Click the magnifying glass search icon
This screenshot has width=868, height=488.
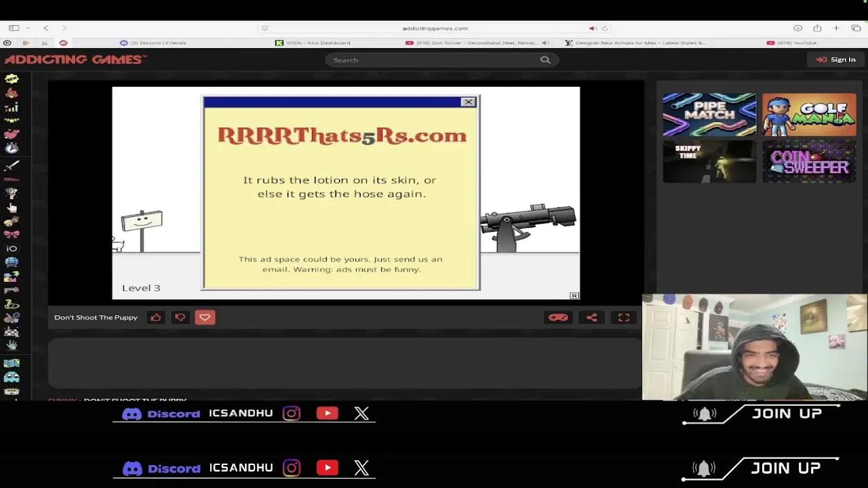point(545,60)
